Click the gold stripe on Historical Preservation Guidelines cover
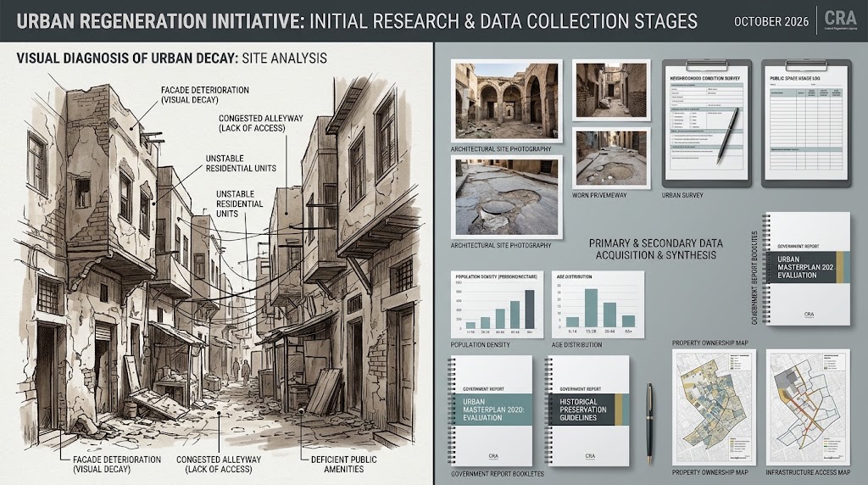The height and width of the screenshot is (485, 868). point(618,410)
